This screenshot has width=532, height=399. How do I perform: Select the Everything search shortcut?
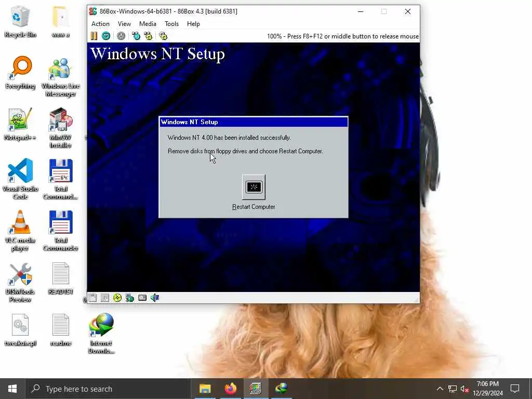[x=20, y=73]
